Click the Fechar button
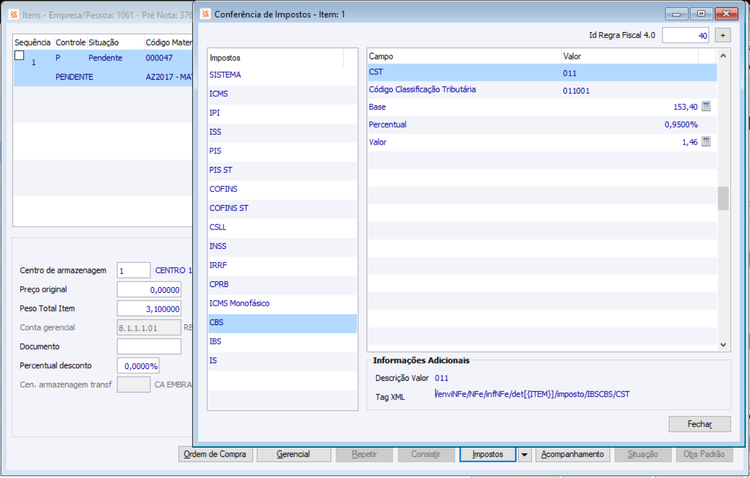Viewport: 750px width, 478px height. pos(699,424)
